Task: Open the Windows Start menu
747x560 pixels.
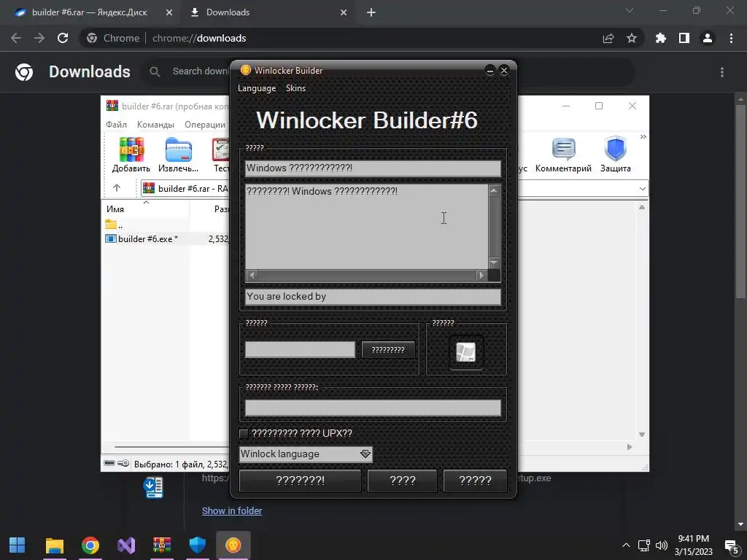Action: click(x=18, y=545)
